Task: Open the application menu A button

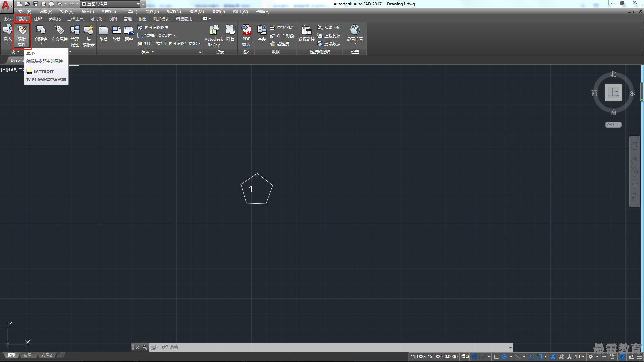Action: click(7, 6)
